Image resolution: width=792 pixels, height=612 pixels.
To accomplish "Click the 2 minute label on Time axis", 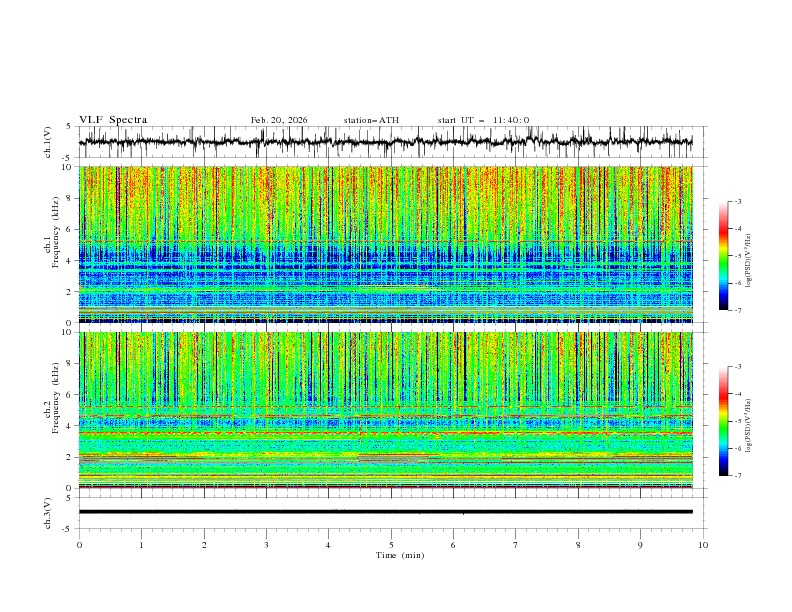I will [x=204, y=545].
